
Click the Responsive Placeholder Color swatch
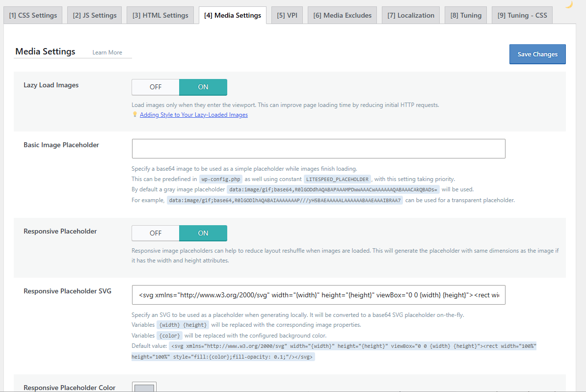click(x=144, y=387)
